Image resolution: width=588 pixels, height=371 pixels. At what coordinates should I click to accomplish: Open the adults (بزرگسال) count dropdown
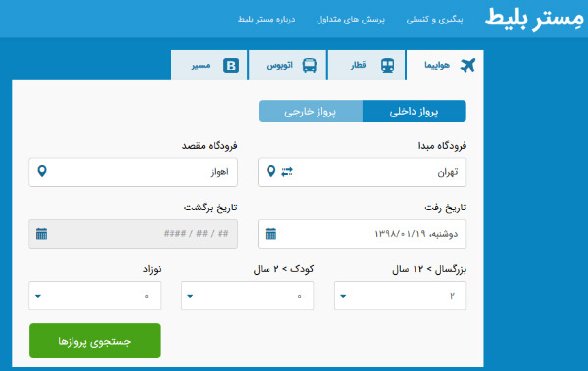(400, 296)
